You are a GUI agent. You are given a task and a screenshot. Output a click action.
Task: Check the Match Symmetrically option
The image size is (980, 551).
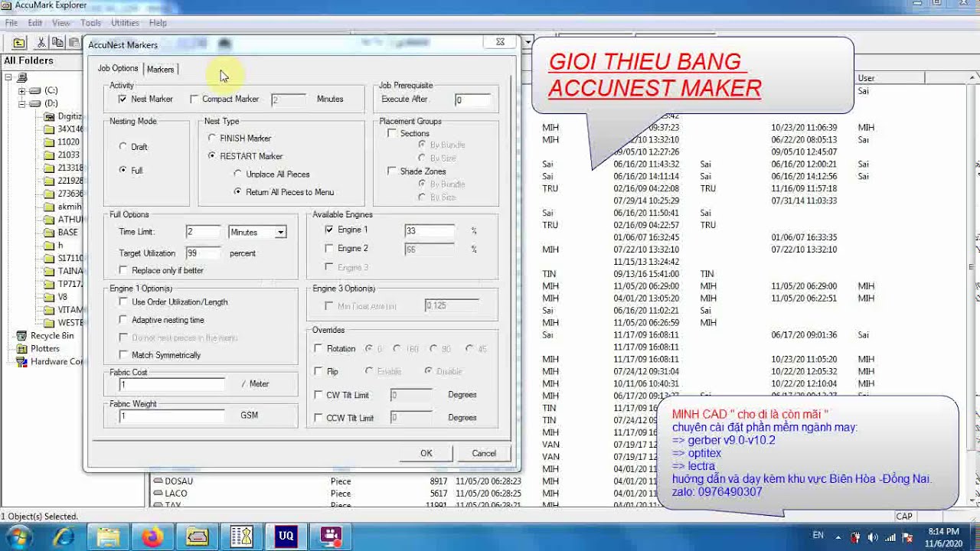(123, 354)
